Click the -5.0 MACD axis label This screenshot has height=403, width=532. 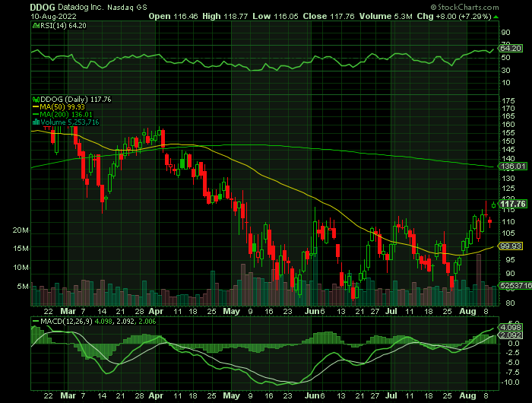coord(511,363)
